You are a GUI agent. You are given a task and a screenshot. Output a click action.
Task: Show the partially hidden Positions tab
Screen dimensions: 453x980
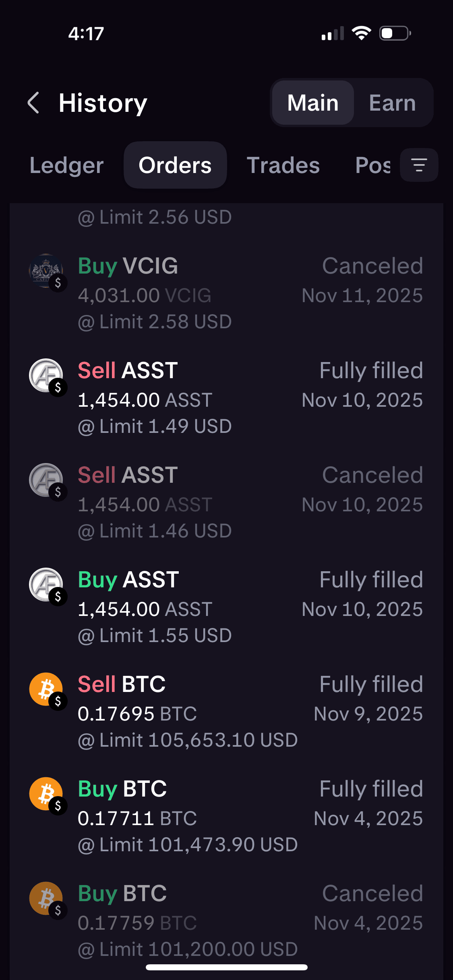[x=373, y=165]
